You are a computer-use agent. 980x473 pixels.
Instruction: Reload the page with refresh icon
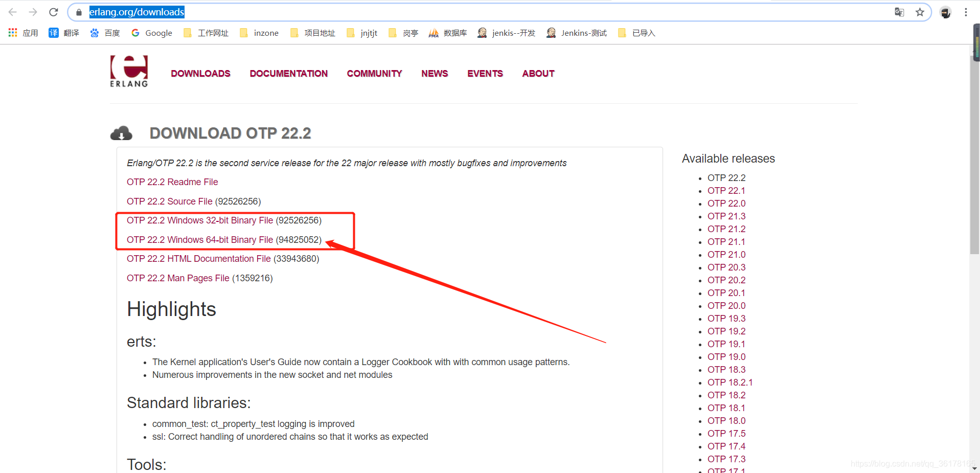(54, 12)
